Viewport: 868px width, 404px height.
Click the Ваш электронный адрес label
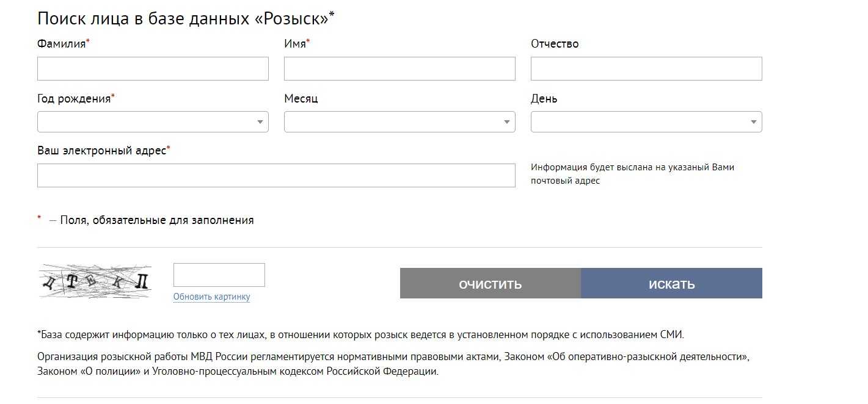[104, 151]
